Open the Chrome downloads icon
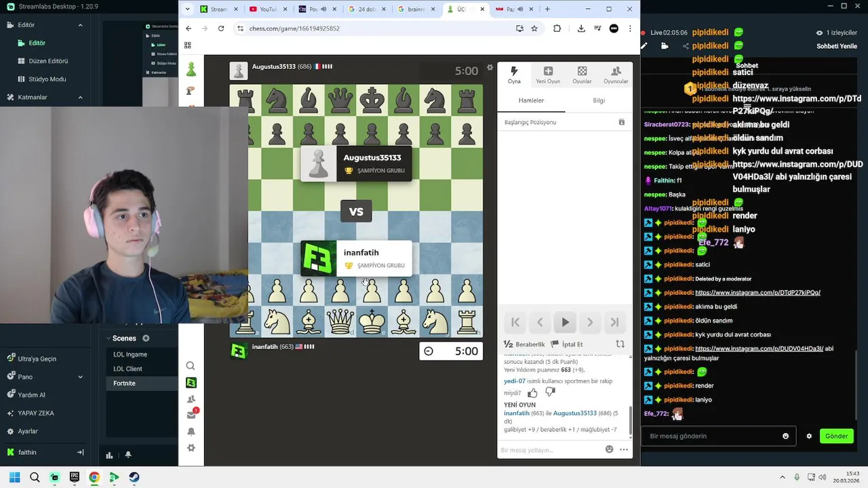Viewport: 868px width, 488px height. [x=581, y=28]
